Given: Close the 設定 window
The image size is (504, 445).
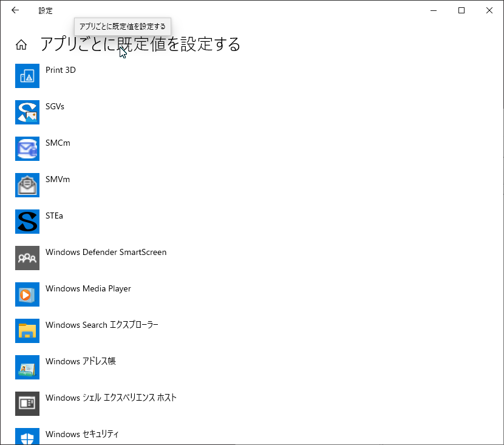Looking at the screenshot, I should point(489,10).
